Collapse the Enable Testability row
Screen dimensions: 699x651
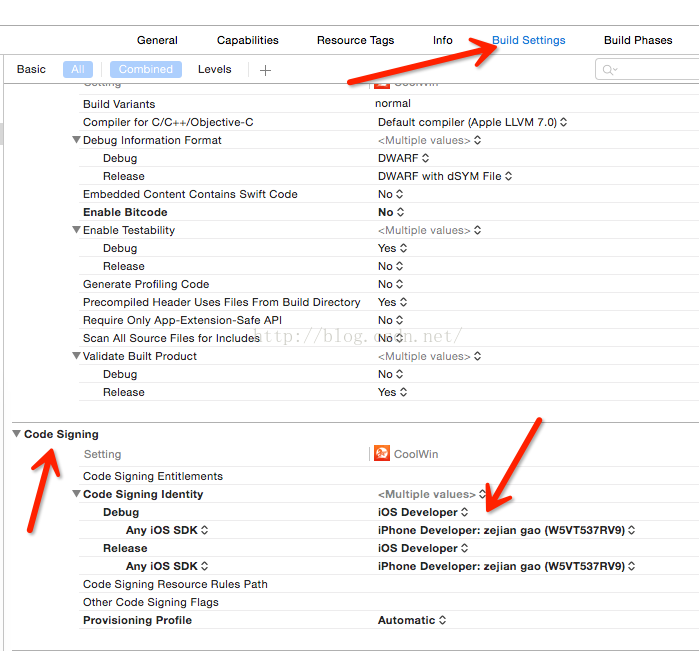[x=76, y=230]
